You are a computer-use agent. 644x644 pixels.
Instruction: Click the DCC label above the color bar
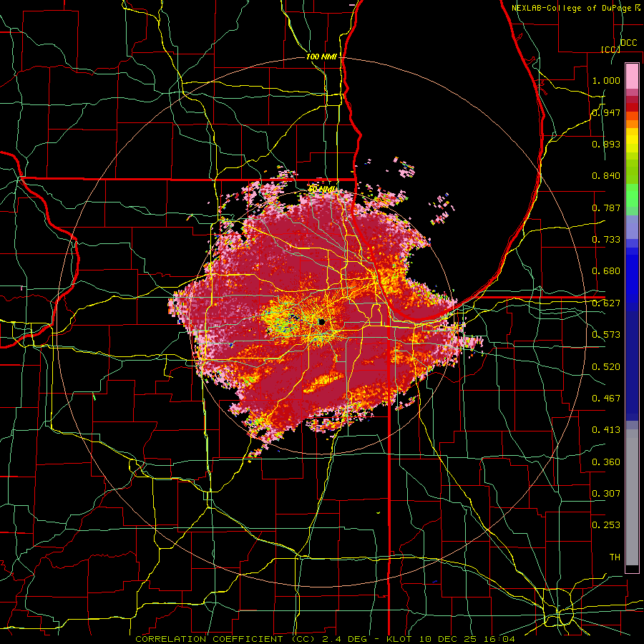pyautogui.click(x=628, y=43)
